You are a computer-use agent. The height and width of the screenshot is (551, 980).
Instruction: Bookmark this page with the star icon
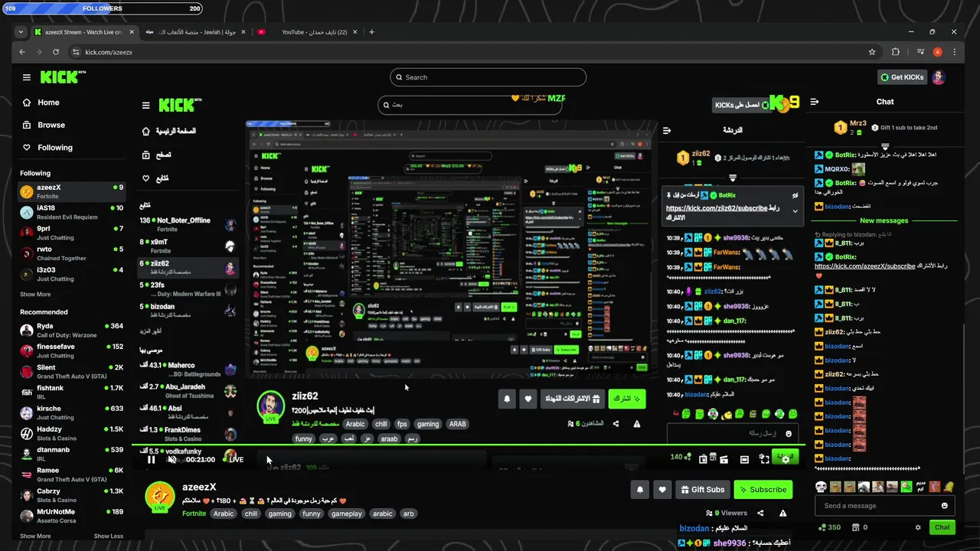pyautogui.click(x=872, y=52)
